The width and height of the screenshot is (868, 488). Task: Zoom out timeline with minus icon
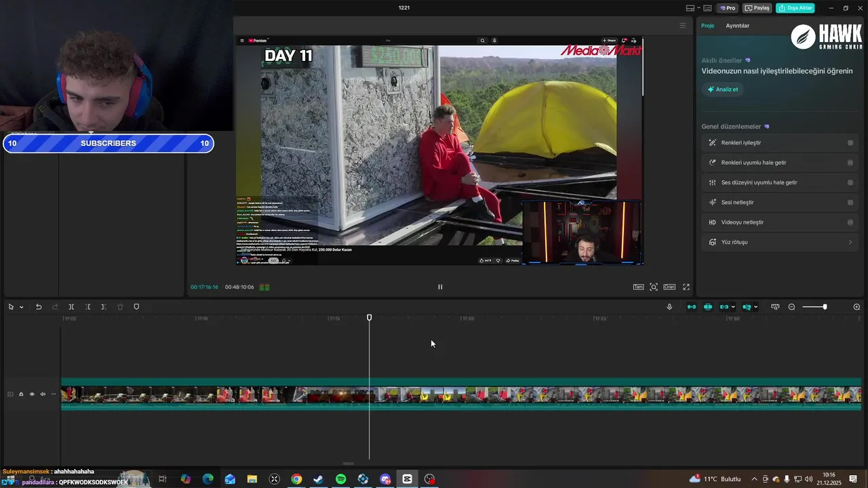tap(791, 307)
